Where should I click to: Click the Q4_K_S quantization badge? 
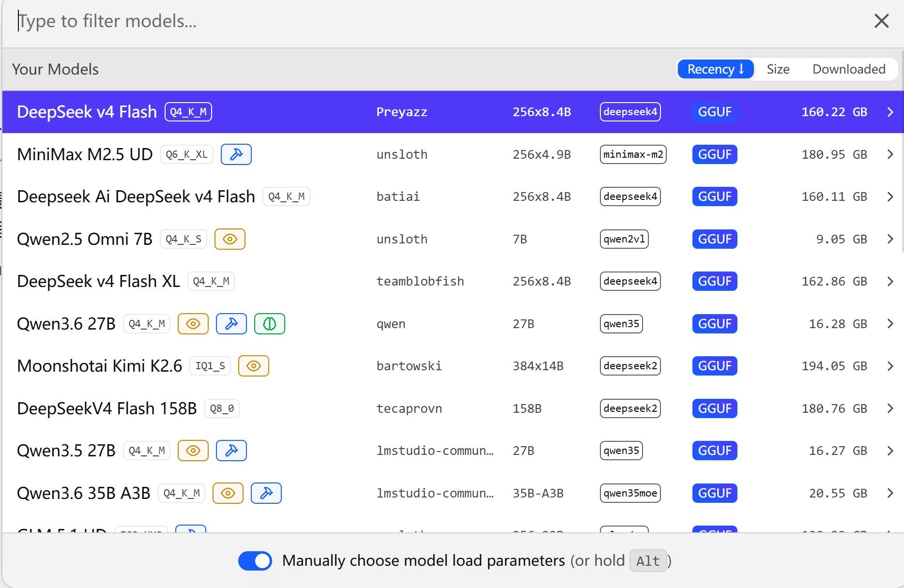click(x=184, y=239)
